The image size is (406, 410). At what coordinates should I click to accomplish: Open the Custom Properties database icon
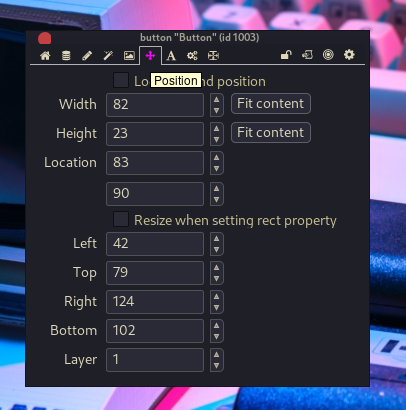pyautogui.click(x=66, y=55)
